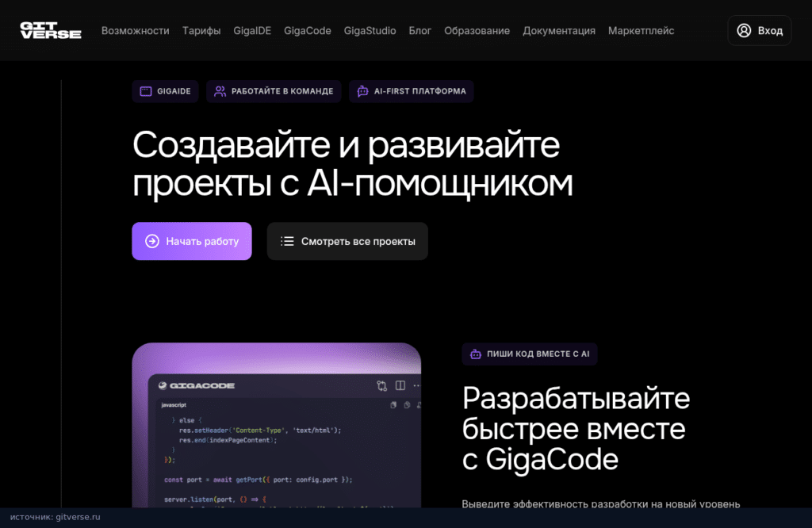The image size is (812, 528).
Task: Click the split layout icon in the GigaCode panel
Action: click(x=400, y=385)
